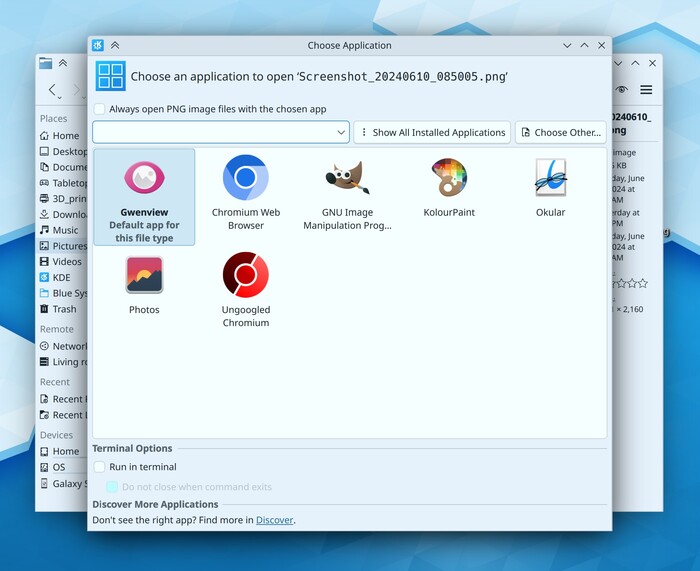Screen dimensions: 700x571
Task: Click Do not close when command exits checkbox
Action: coord(112,487)
